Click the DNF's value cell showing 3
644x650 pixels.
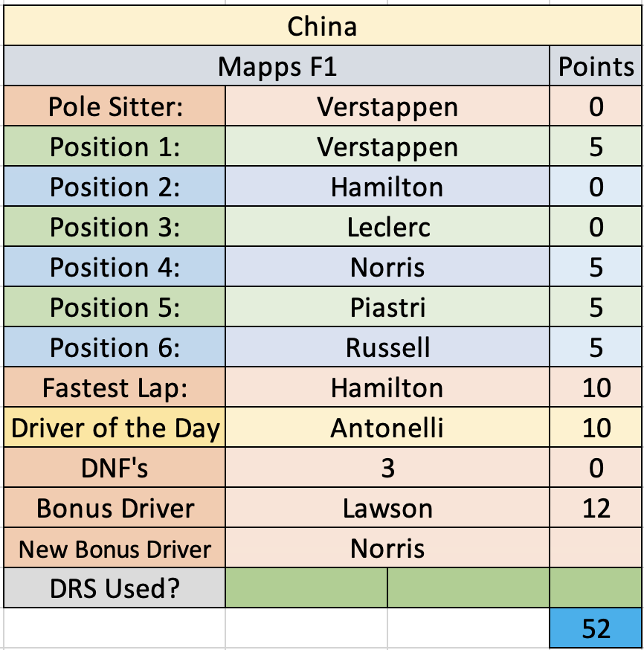(x=387, y=468)
